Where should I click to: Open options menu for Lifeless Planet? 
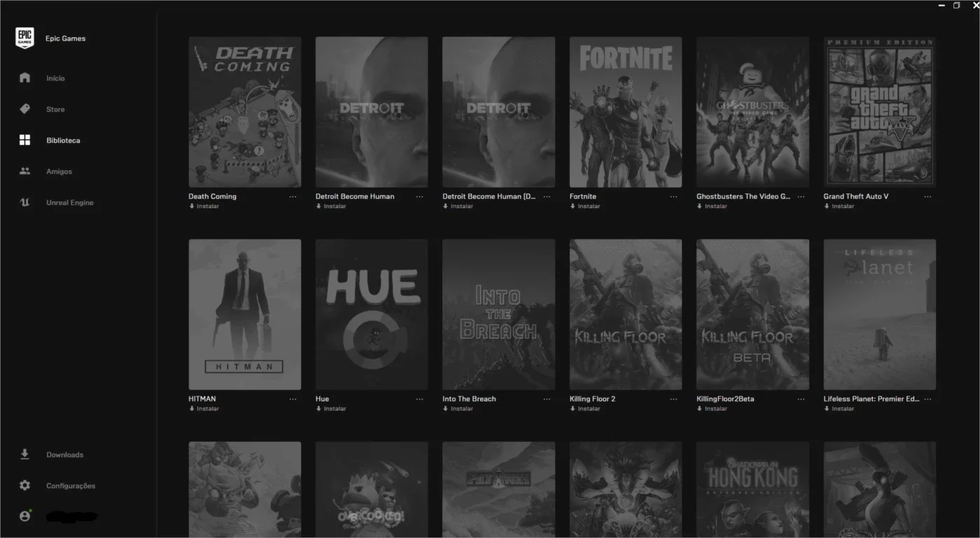pos(927,399)
